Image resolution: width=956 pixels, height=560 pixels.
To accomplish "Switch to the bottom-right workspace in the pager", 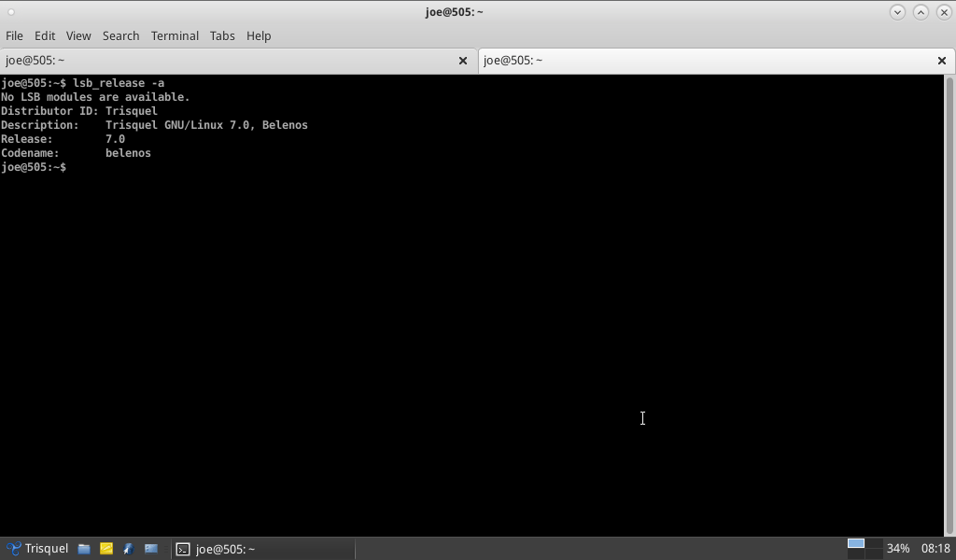I will click(x=874, y=553).
